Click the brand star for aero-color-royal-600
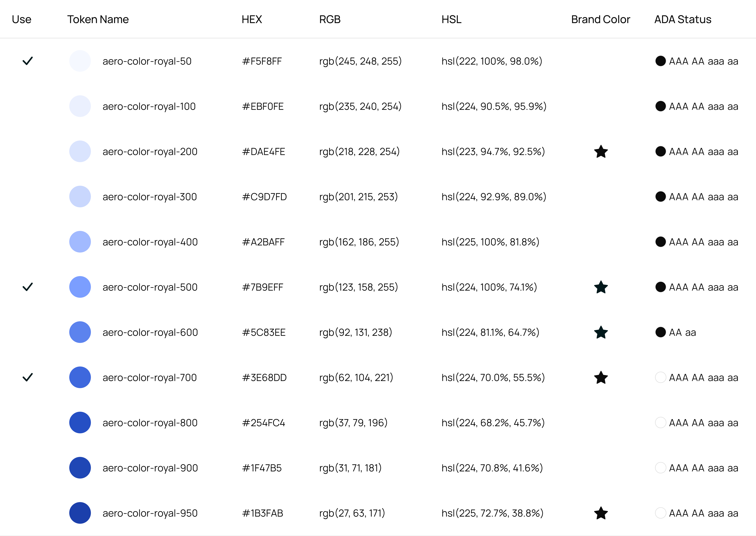The width and height of the screenshot is (756, 536). (x=601, y=332)
